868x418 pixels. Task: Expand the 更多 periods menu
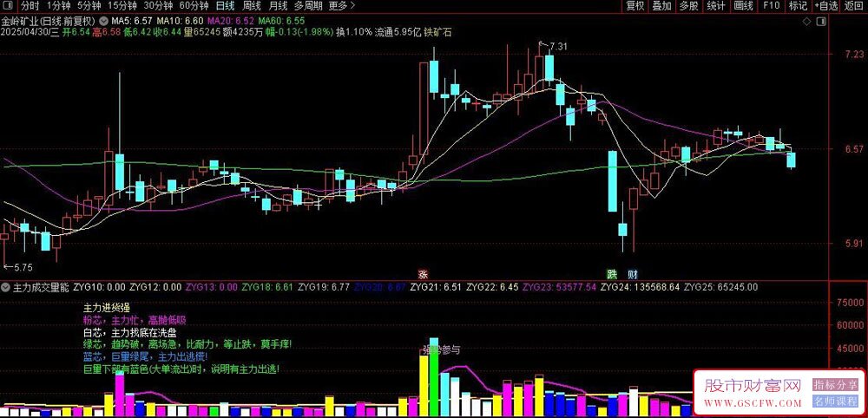click(341, 7)
